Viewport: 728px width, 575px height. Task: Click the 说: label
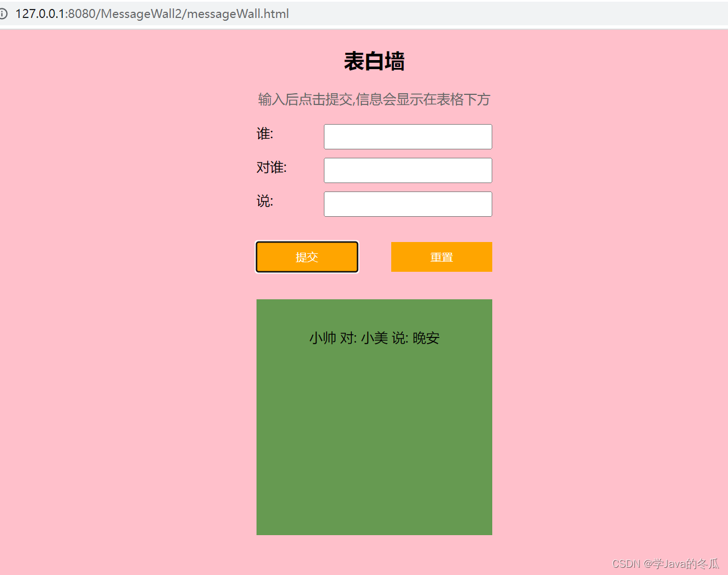coord(265,201)
